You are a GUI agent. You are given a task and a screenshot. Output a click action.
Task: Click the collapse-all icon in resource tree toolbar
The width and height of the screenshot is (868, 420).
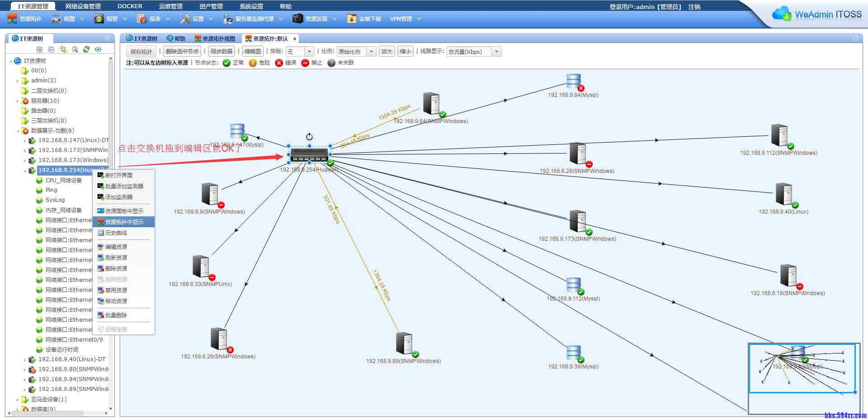pos(51,50)
